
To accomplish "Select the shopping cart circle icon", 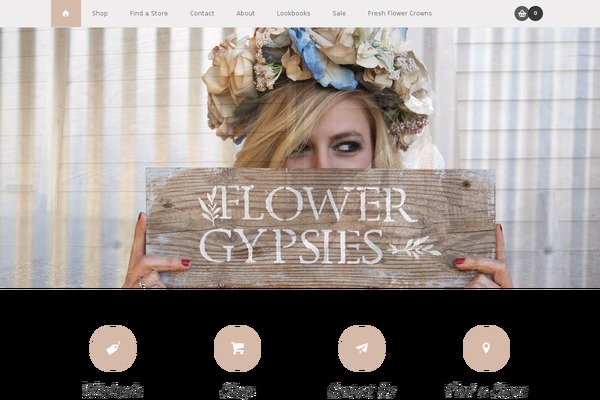I will pyautogui.click(x=237, y=348).
